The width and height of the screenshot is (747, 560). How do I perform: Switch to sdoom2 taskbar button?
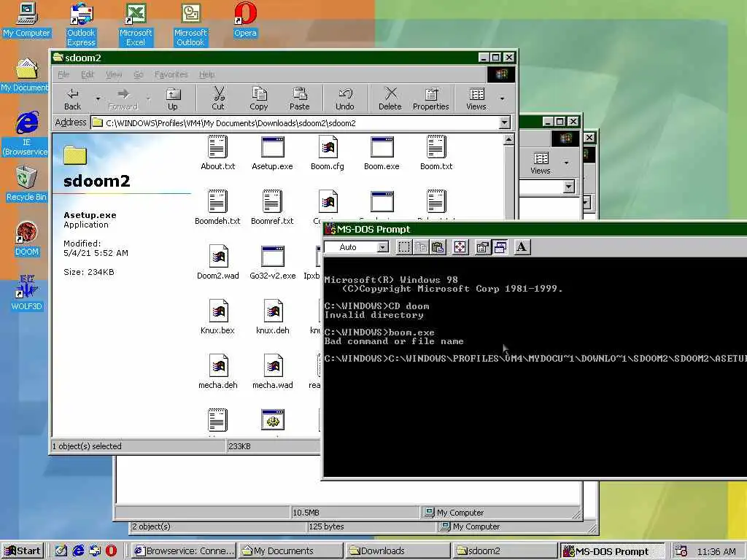point(505,551)
